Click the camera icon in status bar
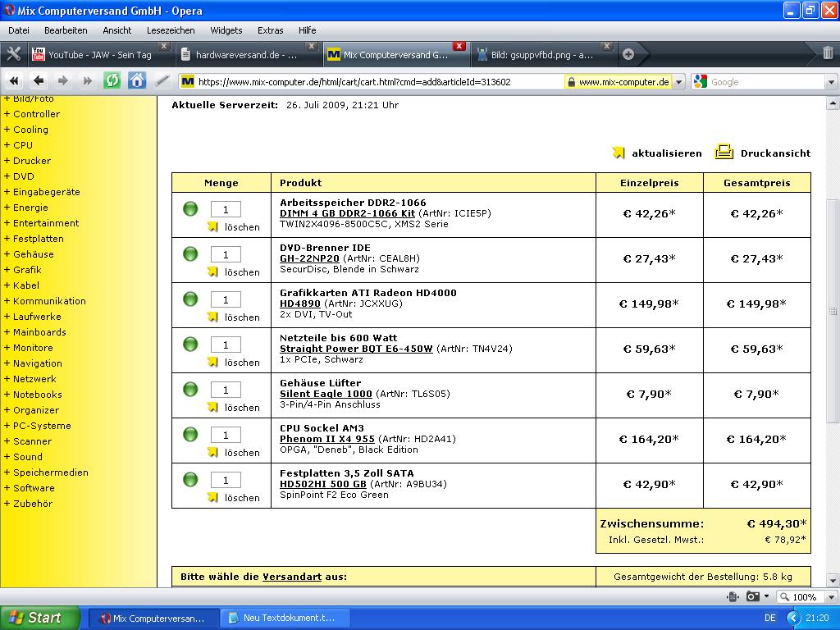The width and height of the screenshot is (840, 630). click(753, 597)
